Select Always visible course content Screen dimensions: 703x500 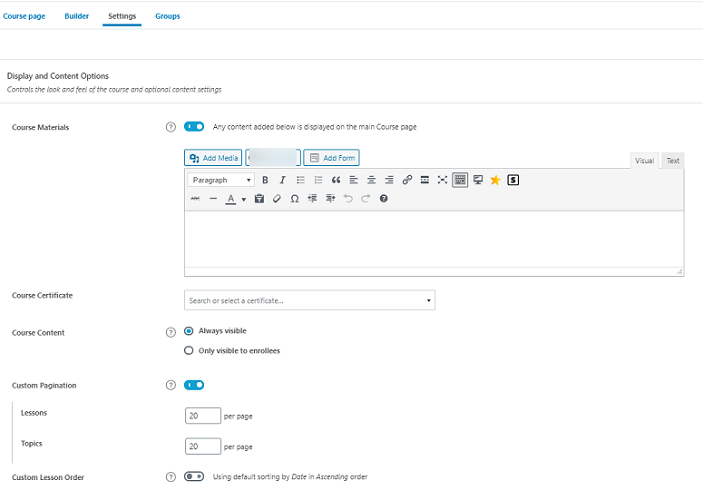(x=189, y=331)
